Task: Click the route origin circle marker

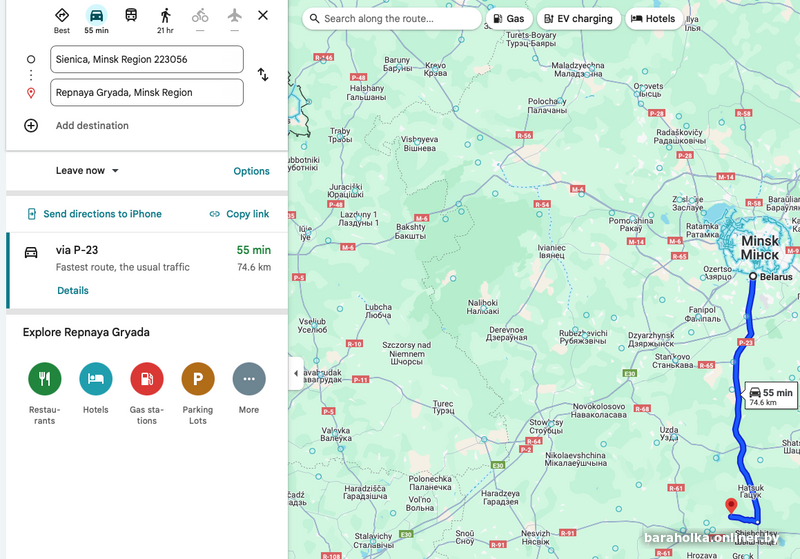Action: click(x=753, y=276)
